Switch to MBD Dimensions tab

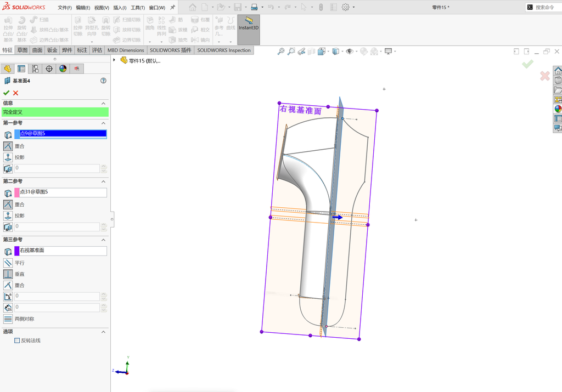tap(126, 50)
